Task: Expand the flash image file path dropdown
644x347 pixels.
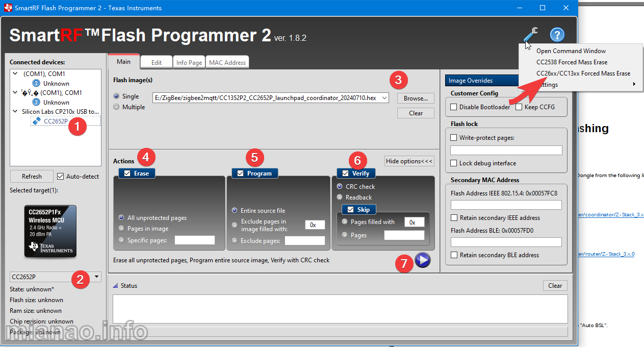Action: [384, 98]
